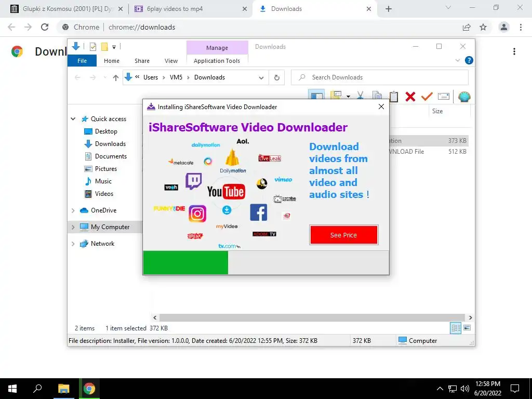Click the orange checkmark toolbar icon
The width and height of the screenshot is (532, 399).
427,96
